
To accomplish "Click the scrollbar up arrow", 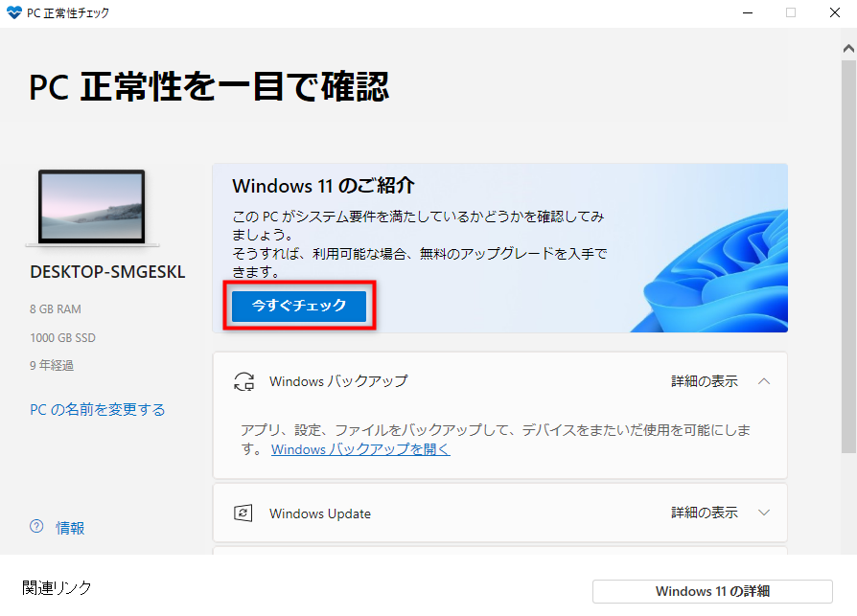I will click(848, 49).
